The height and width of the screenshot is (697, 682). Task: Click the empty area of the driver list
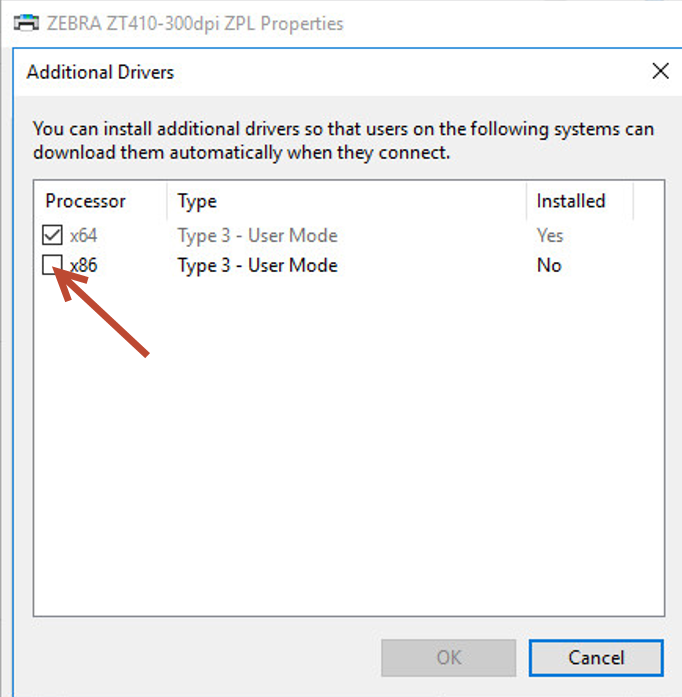point(350,450)
